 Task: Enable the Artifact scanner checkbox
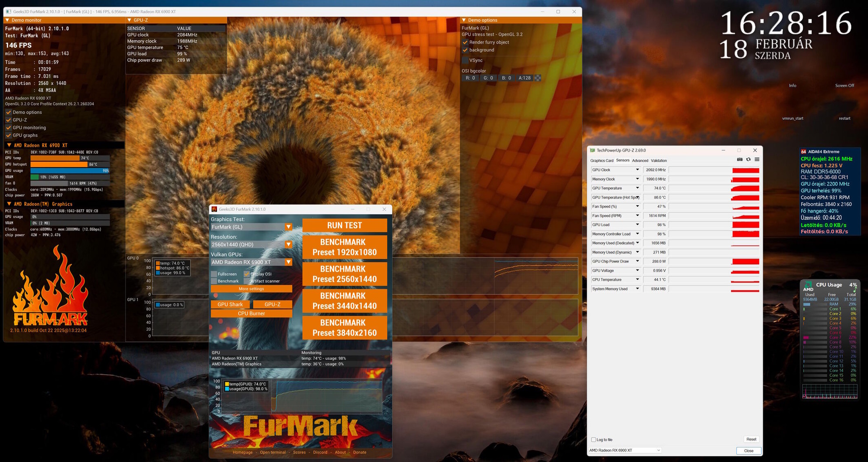click(x=247, y=281)
